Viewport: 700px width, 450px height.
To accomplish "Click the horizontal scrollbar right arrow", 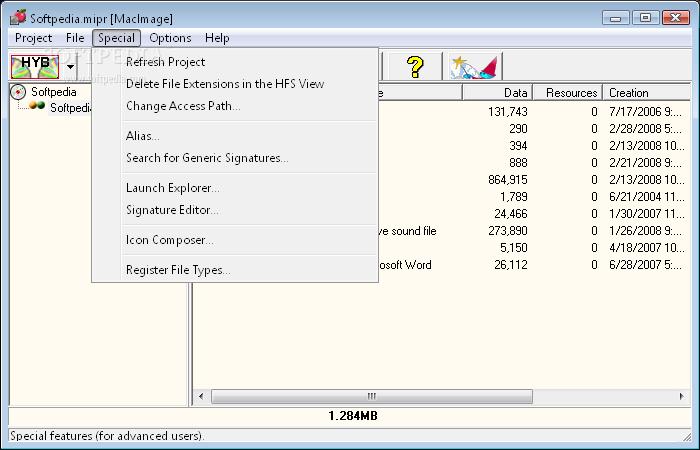I will coord(681,396).
